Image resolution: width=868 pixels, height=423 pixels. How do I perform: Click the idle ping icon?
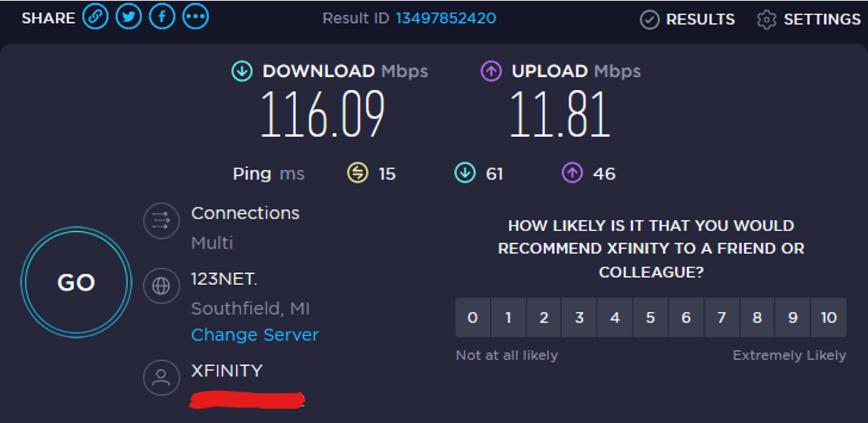click(x=358, y=173)
